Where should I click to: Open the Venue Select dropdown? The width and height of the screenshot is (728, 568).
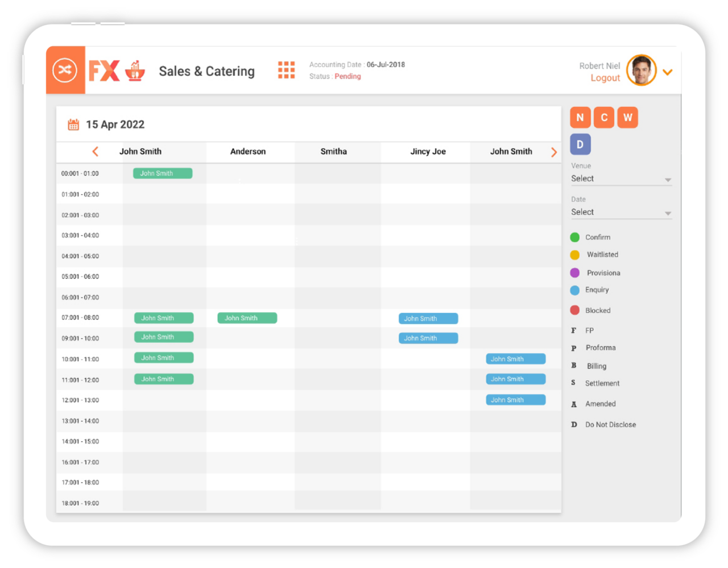(621, 178)
